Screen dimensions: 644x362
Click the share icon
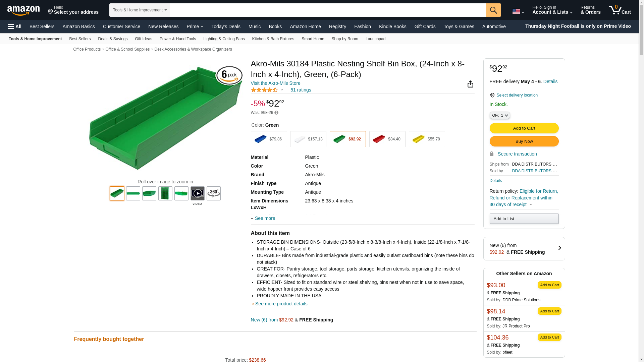tap(470, 84)
